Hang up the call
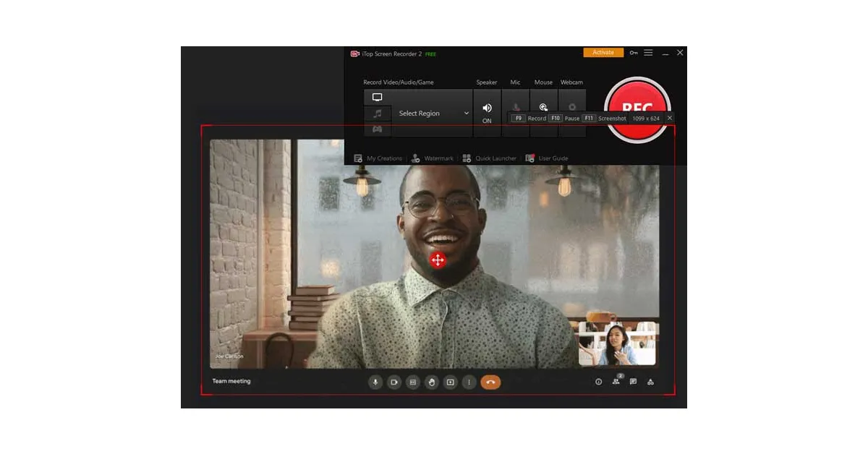Image resolution: width=868 pixels, height=454 pixels. point(490,382)
